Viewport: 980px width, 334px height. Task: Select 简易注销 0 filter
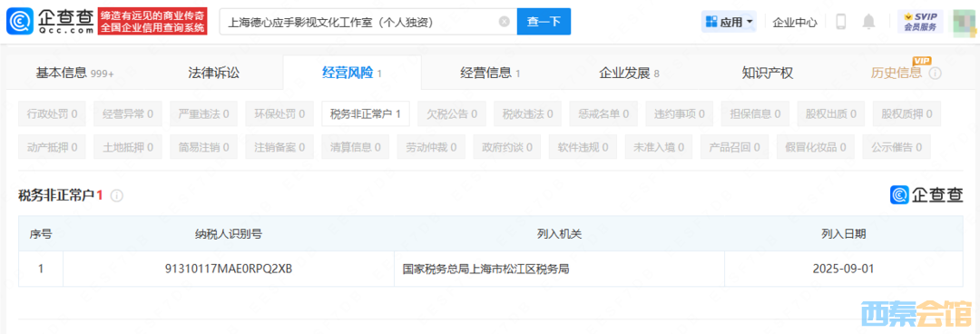(x=203, y=148)
